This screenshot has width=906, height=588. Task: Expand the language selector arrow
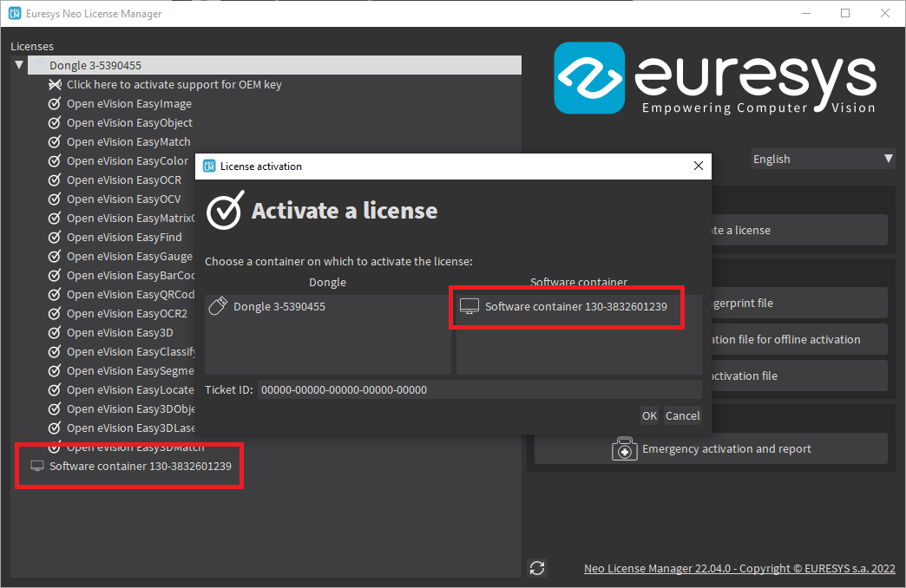click(x=888, y=159)
